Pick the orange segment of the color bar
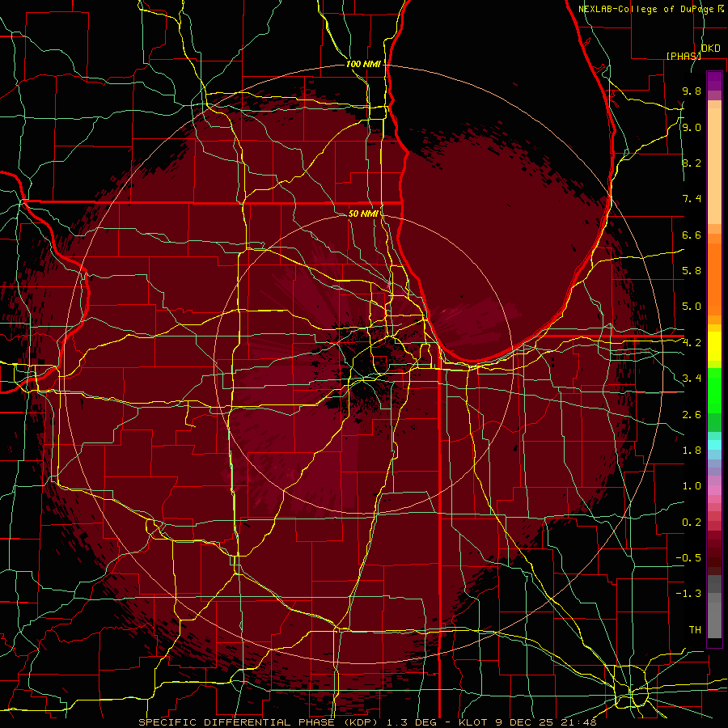The image size is (728, 728). tap(714, 279)
